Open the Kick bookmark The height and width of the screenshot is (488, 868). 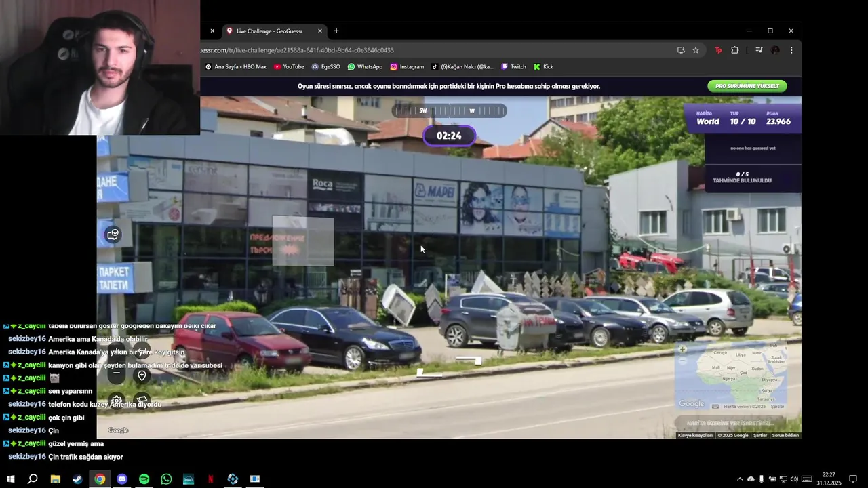point(543,67)
